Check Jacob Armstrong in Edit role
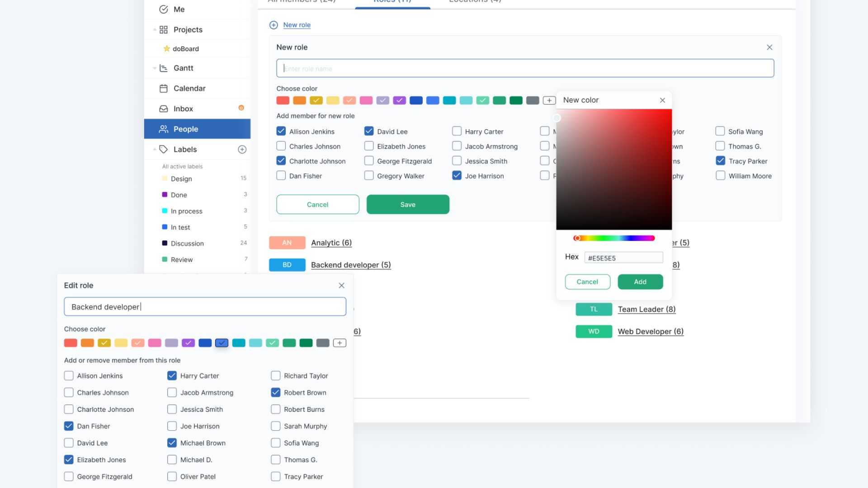 pyautogui.click(x=172, y=393)
